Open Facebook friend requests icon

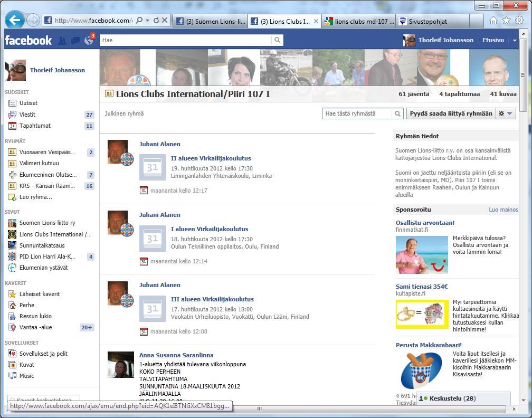[62, 41]
